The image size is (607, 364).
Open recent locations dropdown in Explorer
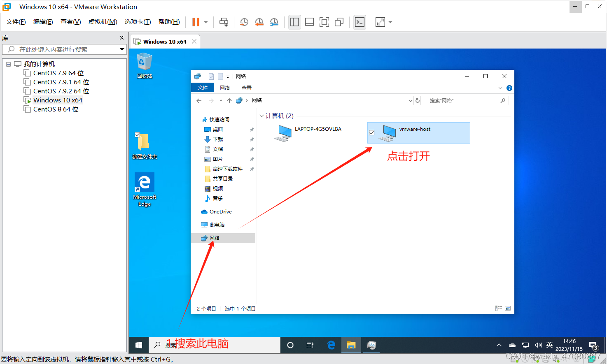pyautogui.click(x=221, y=101)
